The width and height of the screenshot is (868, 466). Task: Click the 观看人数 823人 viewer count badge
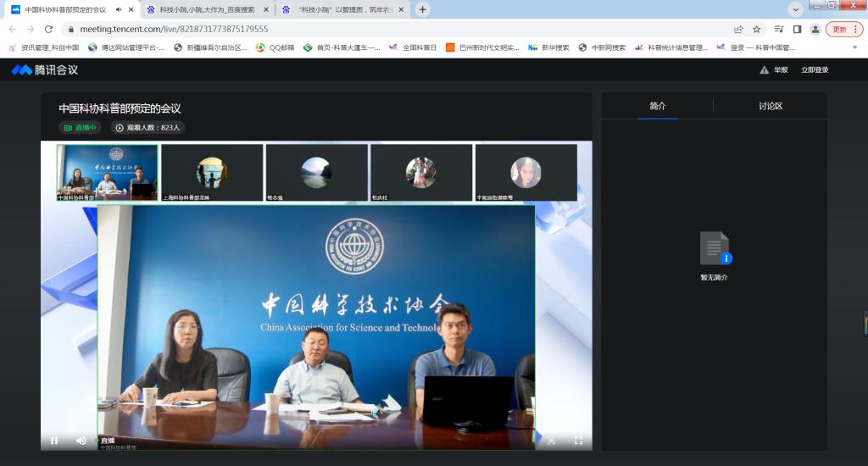[x=147, y=128]
